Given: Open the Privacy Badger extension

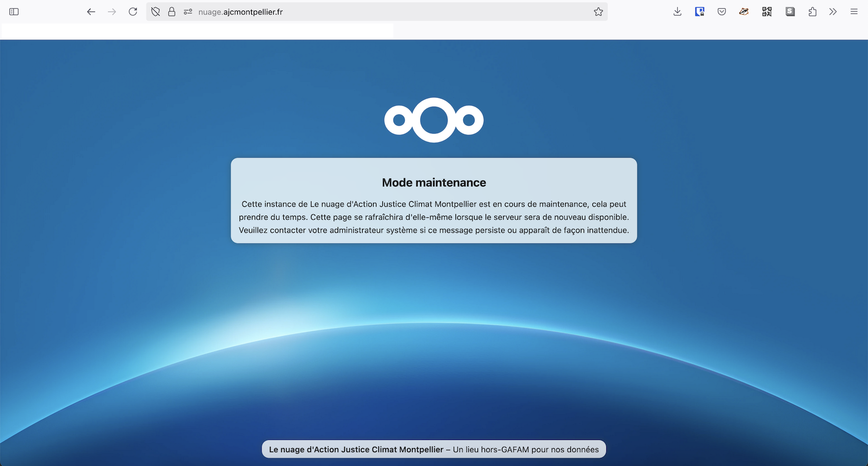Looking at the screenshot, I should click(x=744, y=12).
